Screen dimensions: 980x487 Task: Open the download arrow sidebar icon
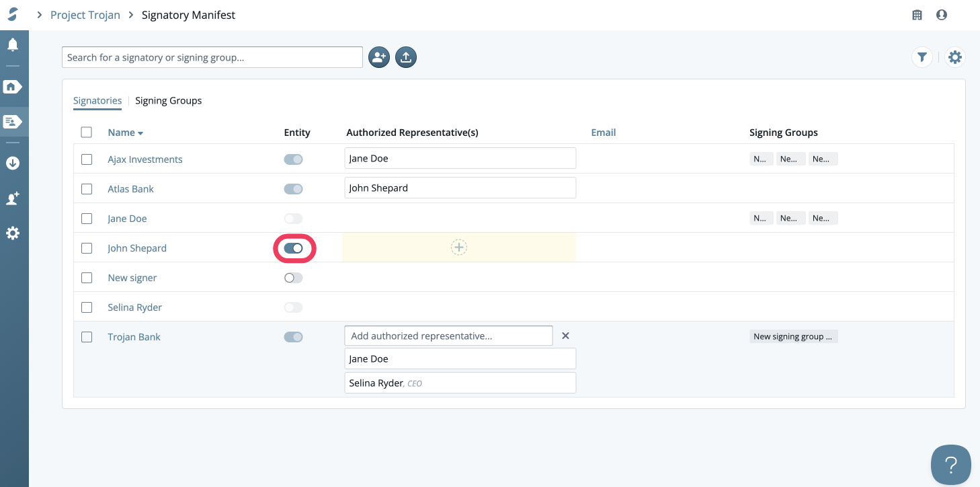tap(13, 163)
